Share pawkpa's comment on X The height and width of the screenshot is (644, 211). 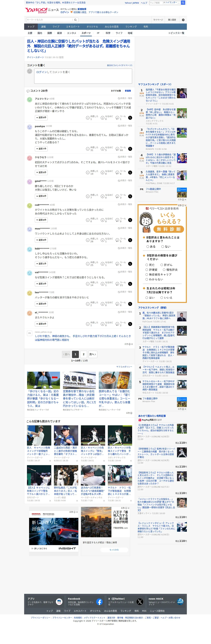[x=130, y=149]
